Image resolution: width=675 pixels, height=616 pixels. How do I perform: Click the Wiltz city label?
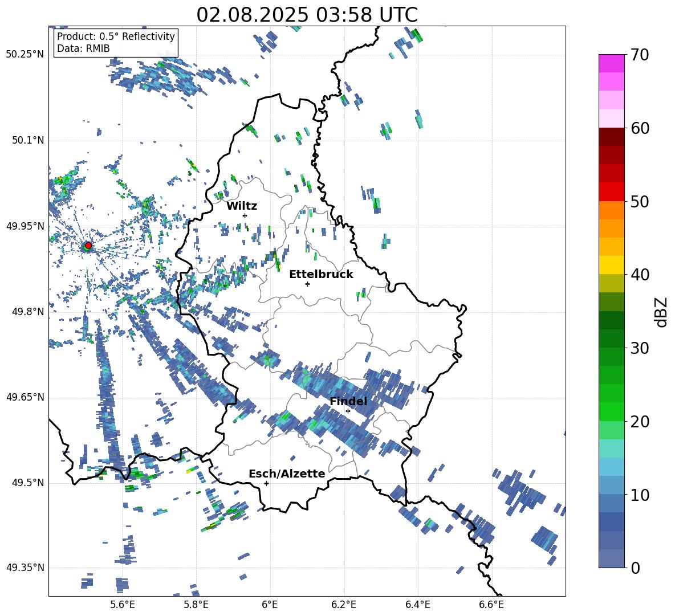coord(242,206)
